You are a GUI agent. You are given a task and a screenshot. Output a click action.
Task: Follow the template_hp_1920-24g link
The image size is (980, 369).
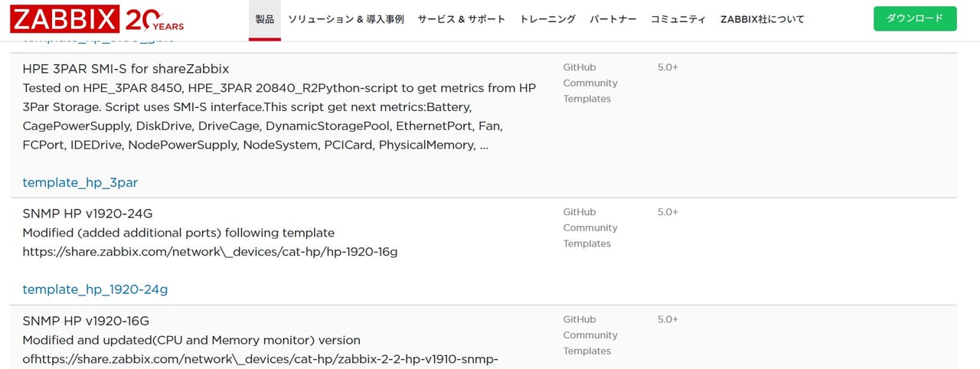click(x=95, y=289)
